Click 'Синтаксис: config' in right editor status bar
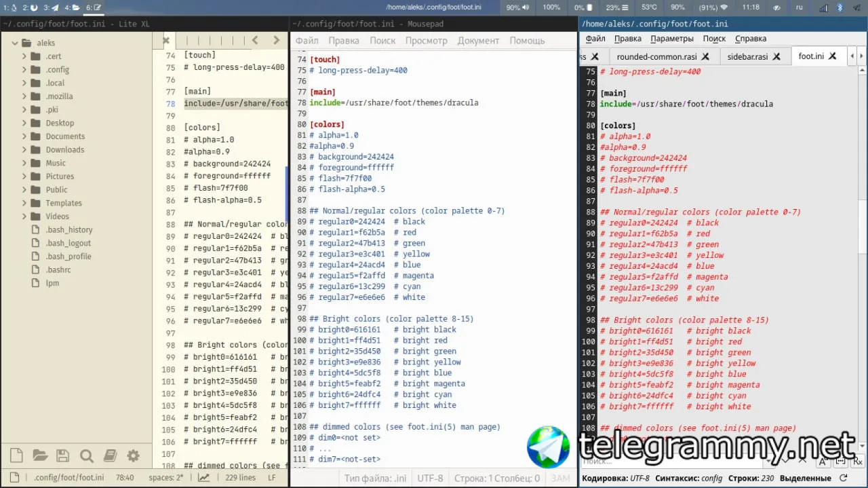The image size is (868, 488). point(689,478)
